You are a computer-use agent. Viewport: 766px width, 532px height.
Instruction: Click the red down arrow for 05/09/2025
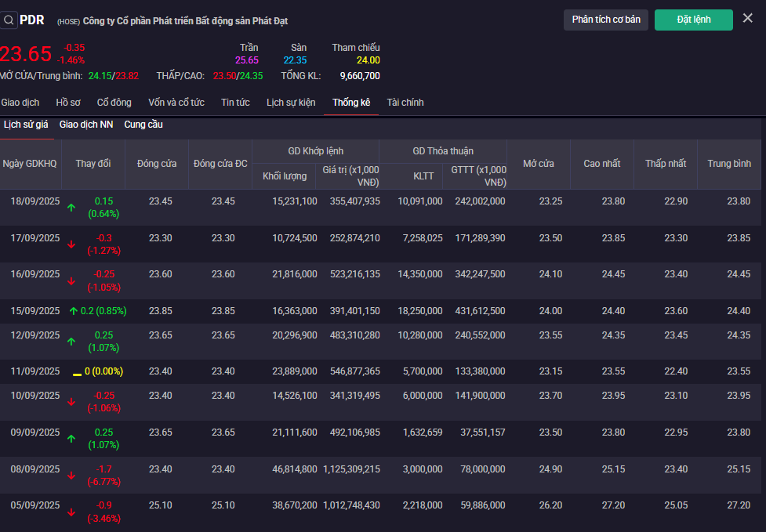point(71,512)
